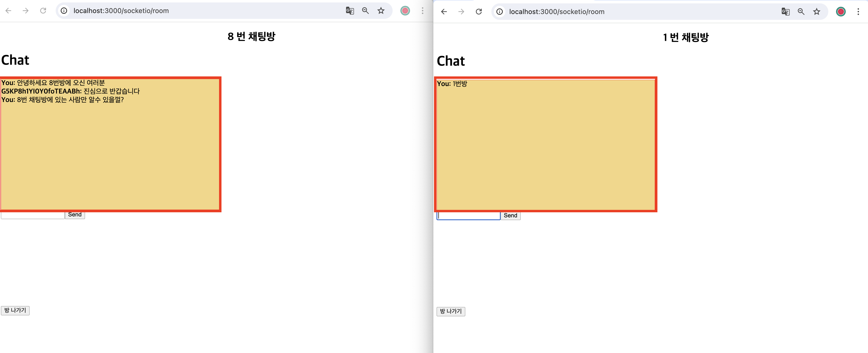868x353 pixels.
Task: Open three-dot Chrome menu in left window
Action: (x=422, y=11)
